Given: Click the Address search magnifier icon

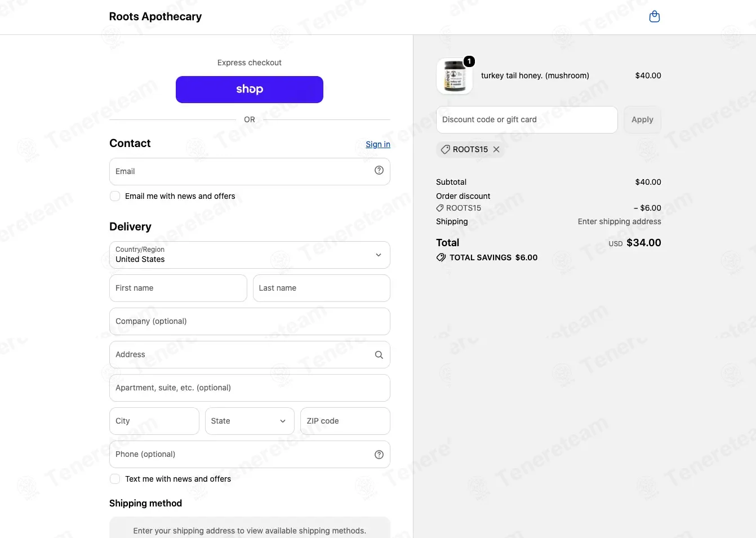Looking at the screenshot, I should [379, 355].
